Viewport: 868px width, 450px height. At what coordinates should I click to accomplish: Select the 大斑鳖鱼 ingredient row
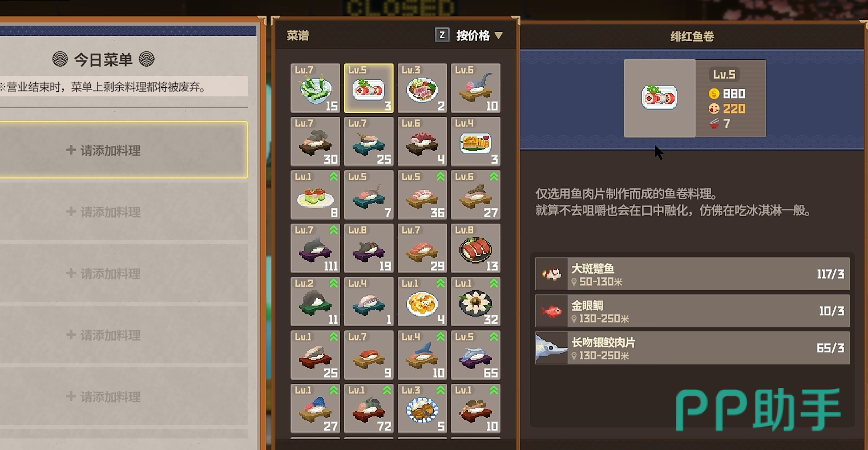(x=692, y=274)
